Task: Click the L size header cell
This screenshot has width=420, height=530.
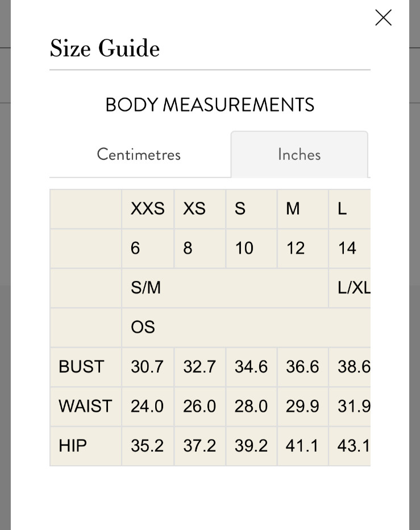Action: (350, 209)
